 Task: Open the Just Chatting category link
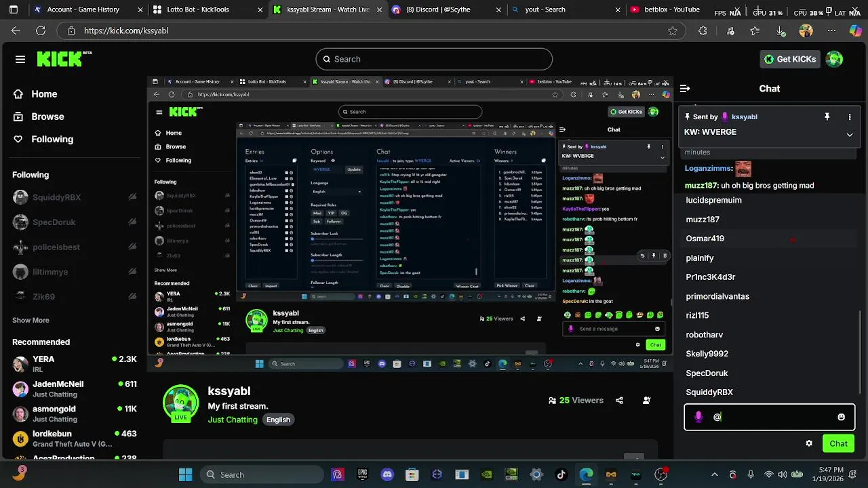coord(233,420)
